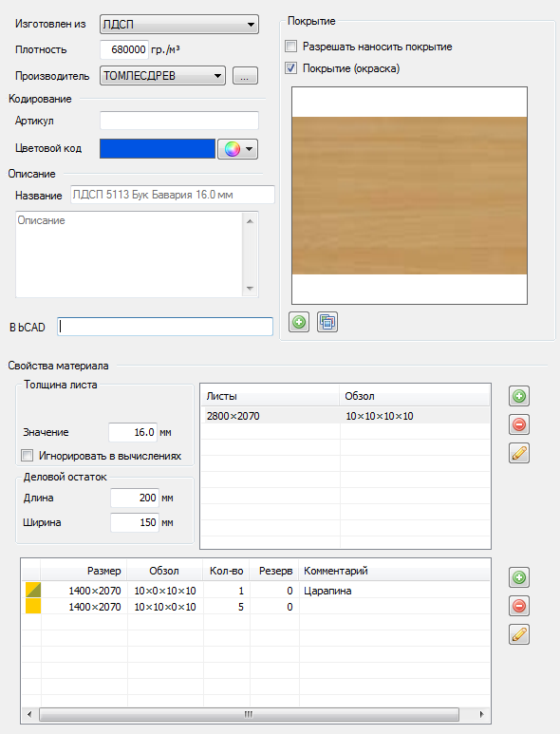560x734 pixels.
Task: Click the blue Цветовой код swatch
Action: click(158, 149)
